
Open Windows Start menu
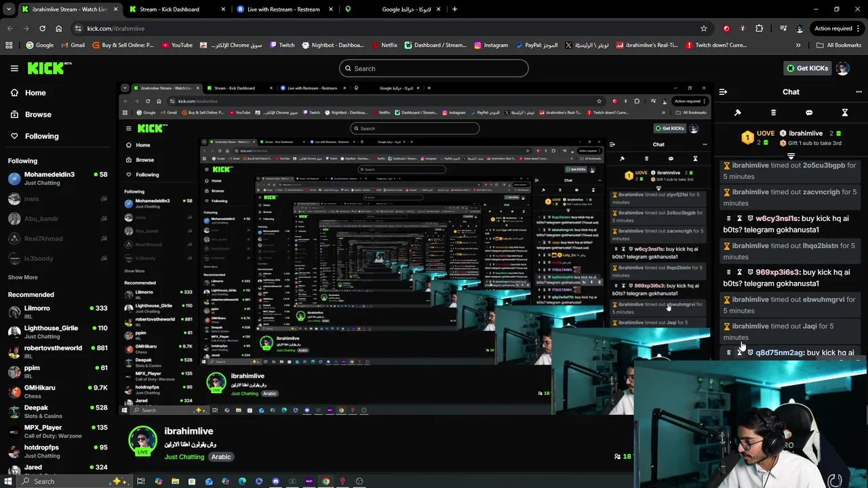pyautogui.click(x=8, y=481)
